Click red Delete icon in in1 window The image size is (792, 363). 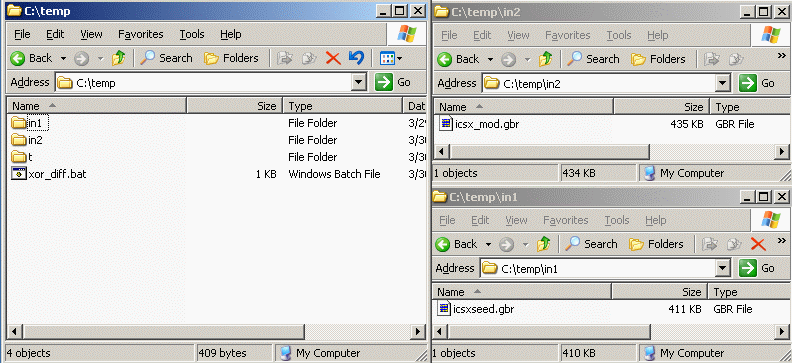(758, 245)
